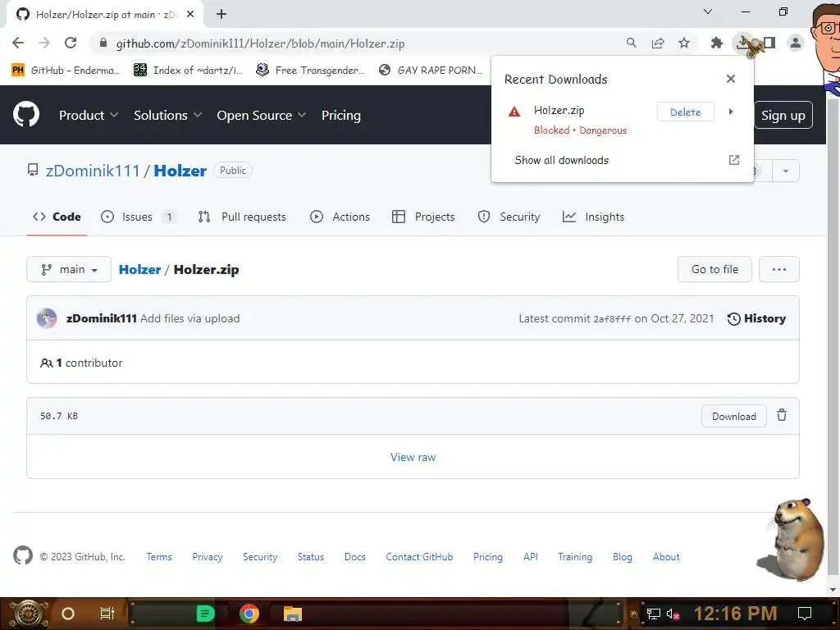
Task: Open the Chrome profile avatar
Action: (796, 43)
